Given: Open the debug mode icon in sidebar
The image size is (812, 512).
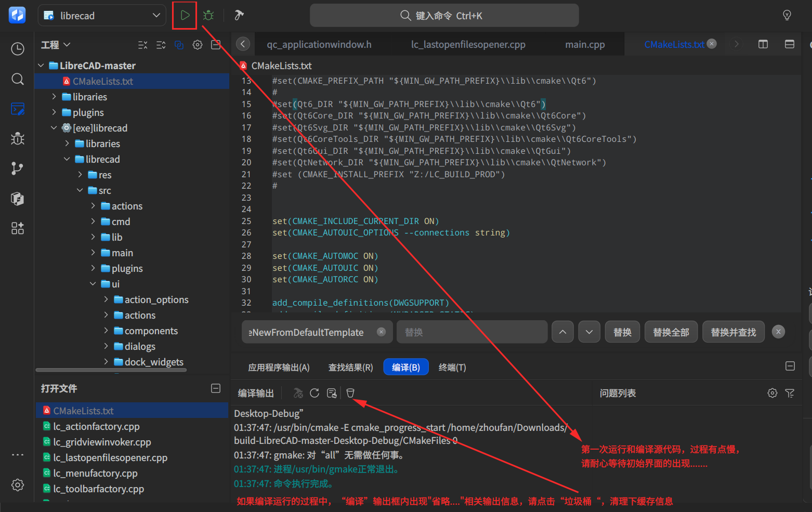Looking at the screenshot, I should (18, 139).
